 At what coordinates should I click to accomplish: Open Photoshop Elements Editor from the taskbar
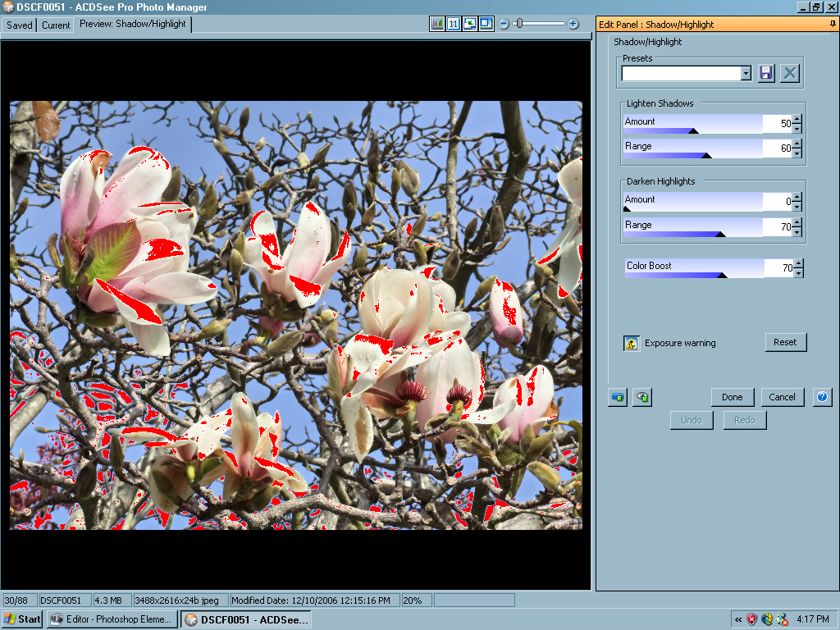tap(112, 619)
